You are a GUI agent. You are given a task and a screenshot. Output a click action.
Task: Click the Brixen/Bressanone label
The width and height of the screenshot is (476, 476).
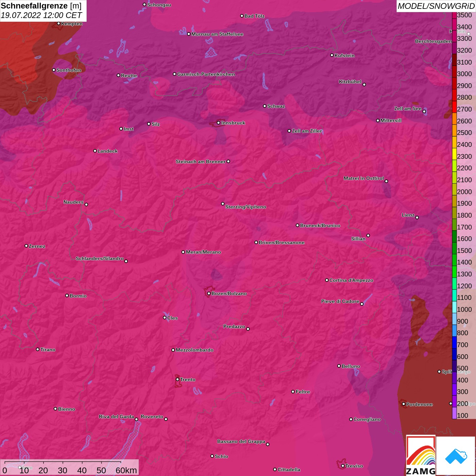pyautogui.click(x=282, y=242)
